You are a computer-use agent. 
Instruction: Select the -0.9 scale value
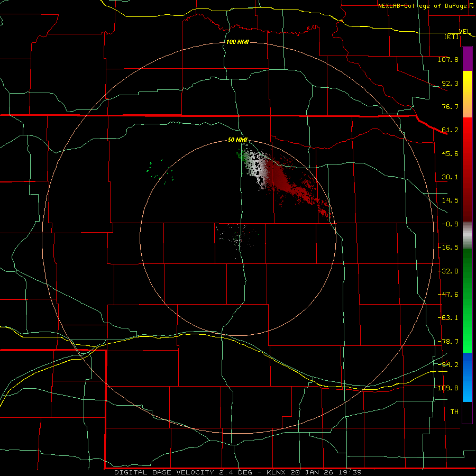[x=450, y=224]
